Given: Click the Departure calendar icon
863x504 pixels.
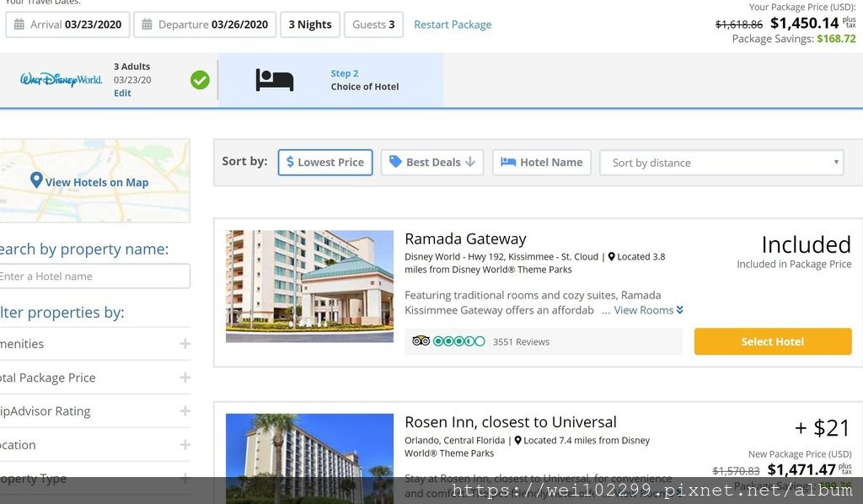Looking at the screenshot, I should (x=147, y=24).
